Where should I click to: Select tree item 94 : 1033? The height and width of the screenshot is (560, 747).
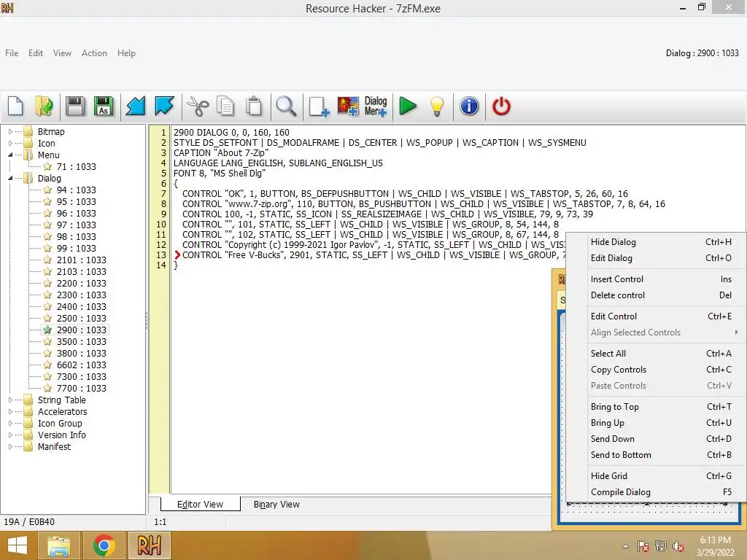(x=76, y=190)
